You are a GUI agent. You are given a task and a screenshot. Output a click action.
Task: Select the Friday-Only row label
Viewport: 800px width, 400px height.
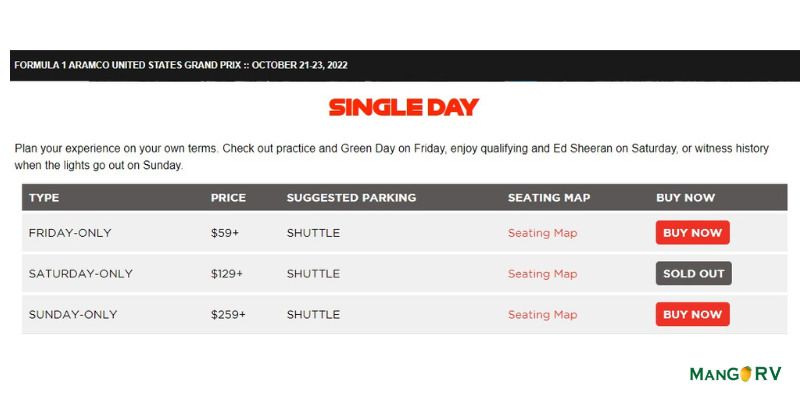pyautogui.click(x=70, y=233)
